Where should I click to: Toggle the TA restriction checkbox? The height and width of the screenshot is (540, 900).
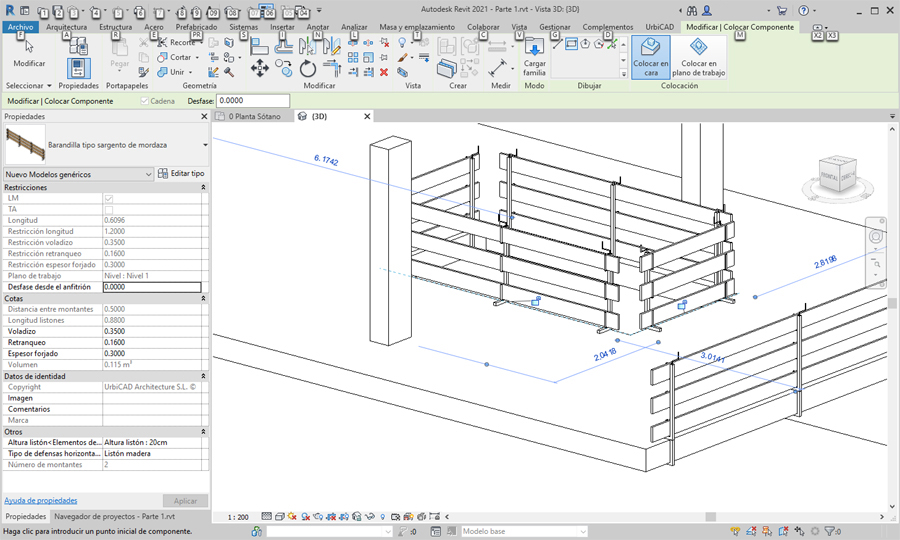[x=109, y=210]
